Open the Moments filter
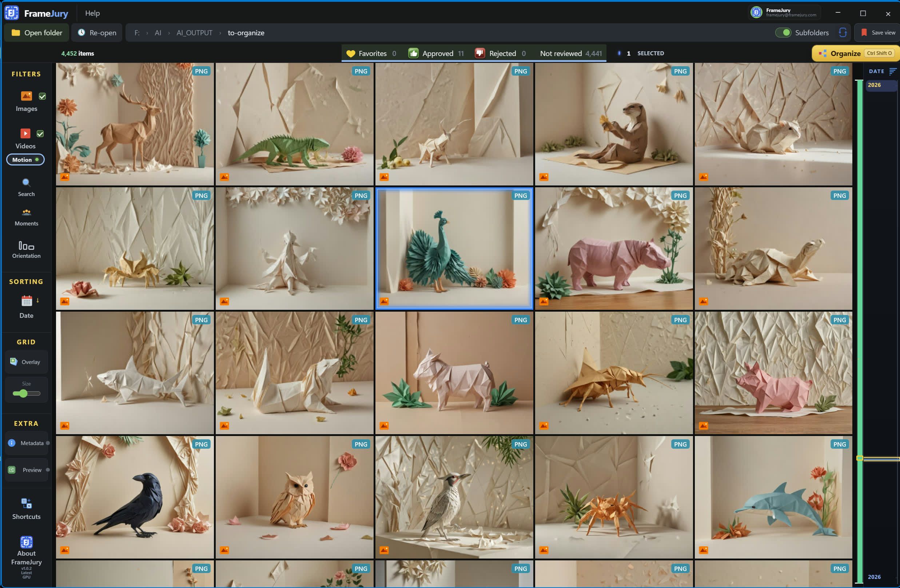The image size is (900, 588). (x=26, y=218)
